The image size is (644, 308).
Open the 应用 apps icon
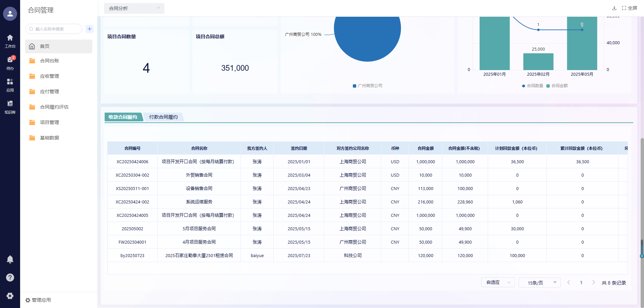[x=10, y=85]
